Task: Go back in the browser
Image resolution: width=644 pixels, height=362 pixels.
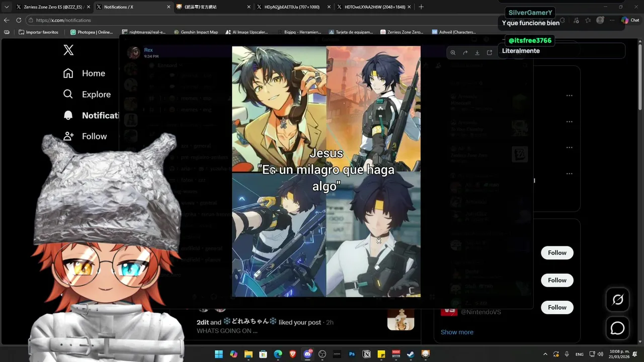Action: click(7, 20)
